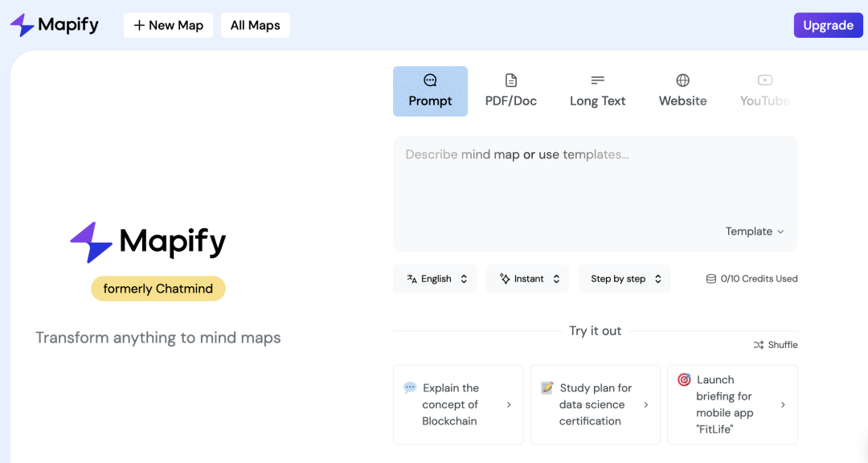This screenshot has width=868, height=463.
Task: Click the memo icon on Study plan card
Action: (547, 387)
